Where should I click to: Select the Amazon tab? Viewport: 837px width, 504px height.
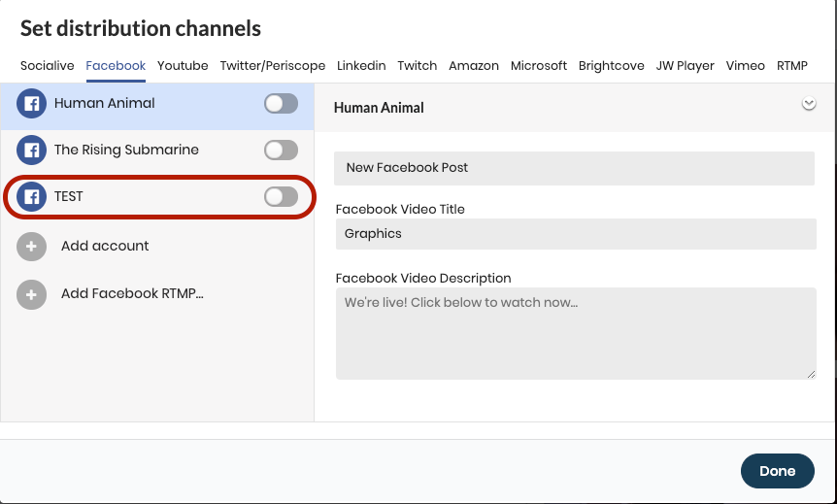point(474,66)
